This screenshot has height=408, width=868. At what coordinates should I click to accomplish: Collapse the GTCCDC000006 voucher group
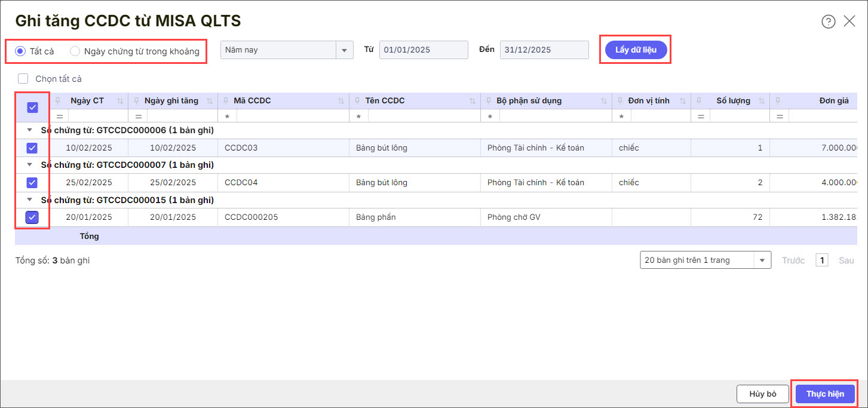(29, 130)
